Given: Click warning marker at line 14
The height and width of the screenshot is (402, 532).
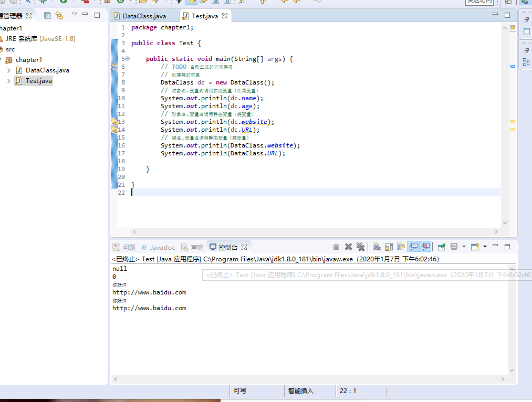Looking at the screenshot, I should click(x=114, y=130).
